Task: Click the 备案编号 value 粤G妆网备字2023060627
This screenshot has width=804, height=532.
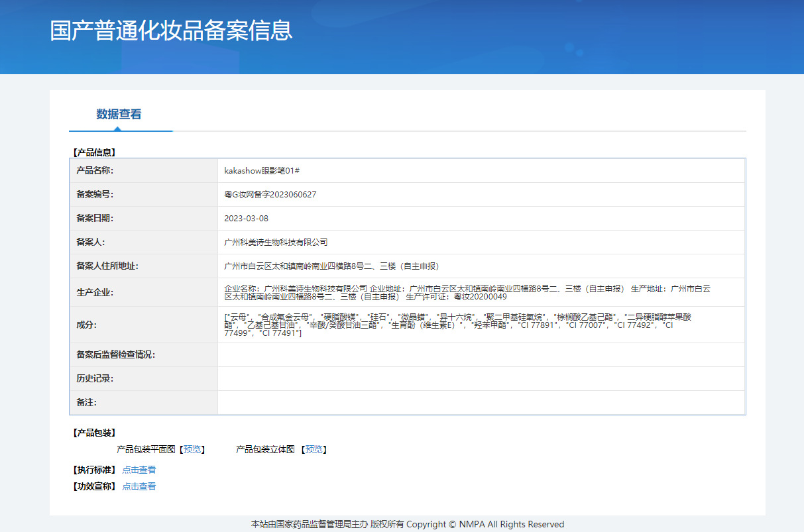Action: click(270, 195)
